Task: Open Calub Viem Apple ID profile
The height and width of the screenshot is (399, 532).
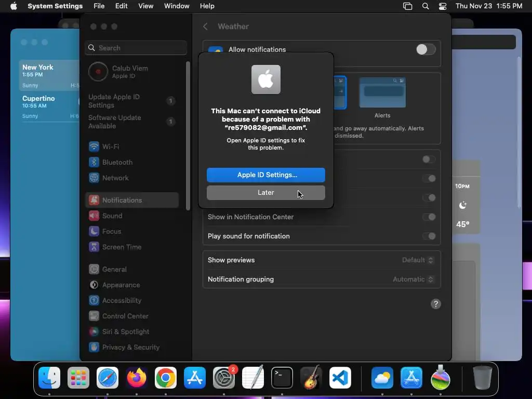Action: coord(132,72)
